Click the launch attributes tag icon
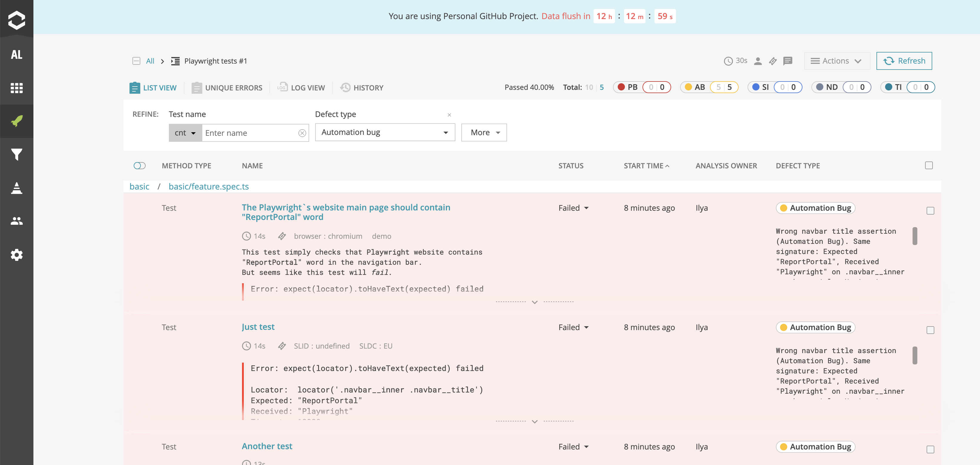 (x=773, y=61)
